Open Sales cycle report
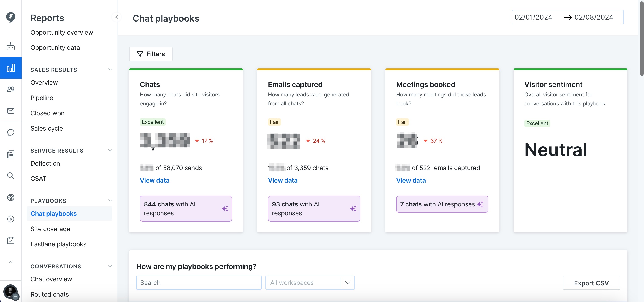The width and height of the screenshot is (644, 302). [x=47, y=129]
